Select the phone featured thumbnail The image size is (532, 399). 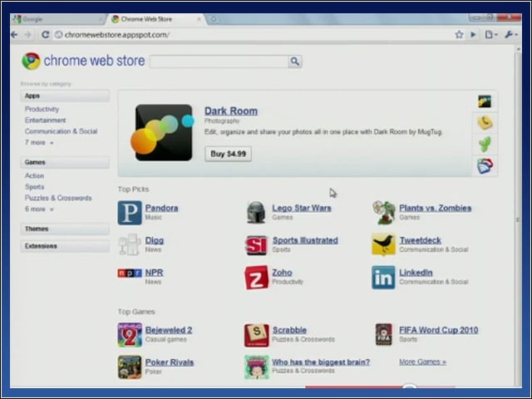click(x=485, y=122)
